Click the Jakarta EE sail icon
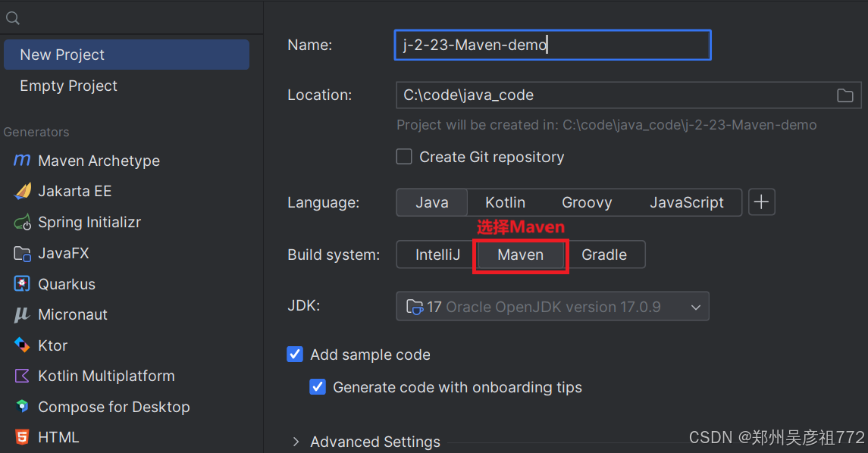The image size is (868, 453). 22,191
